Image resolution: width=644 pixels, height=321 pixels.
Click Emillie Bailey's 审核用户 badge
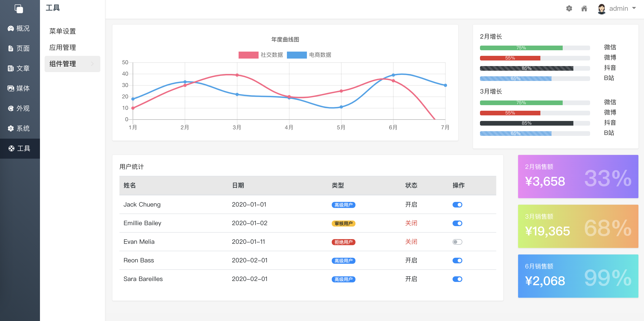point(344,223)
